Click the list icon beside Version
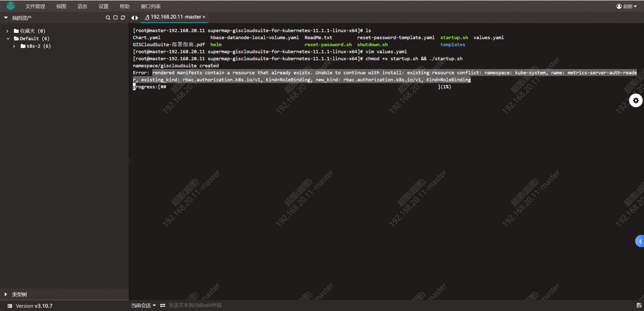Viewport: 644px width, 311px height. click(x=10, y=306)
